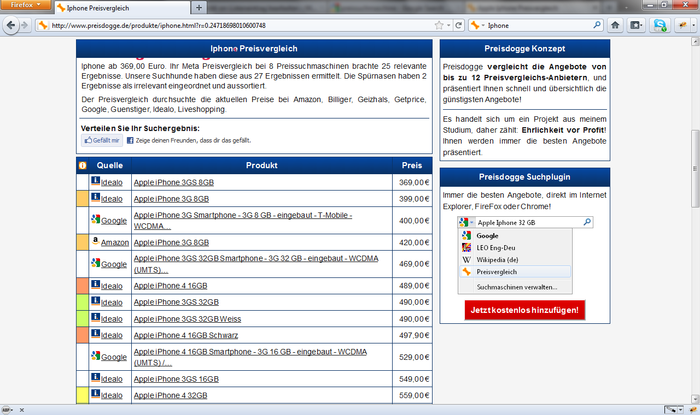Click the Produkt column header
Screen dimensions: 700x415
pyautogui.click(x=262, y=166)
